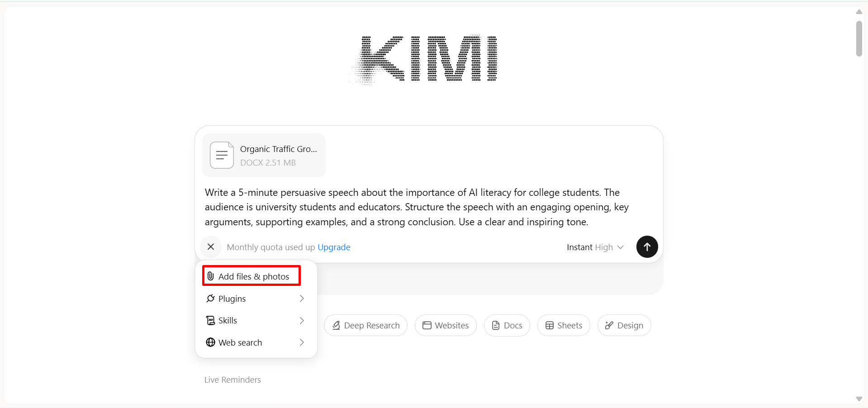
Task: Click the Plugins plug icon
Action: tap(210, 299)
